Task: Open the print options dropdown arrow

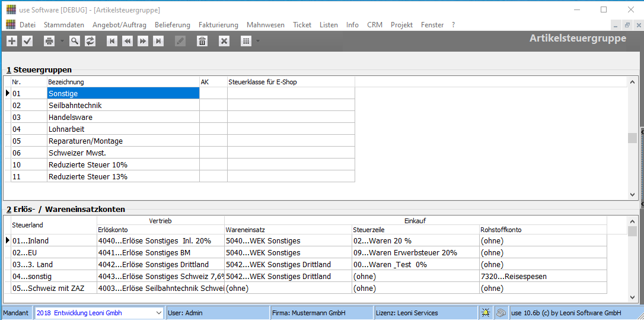Action: 62,41
